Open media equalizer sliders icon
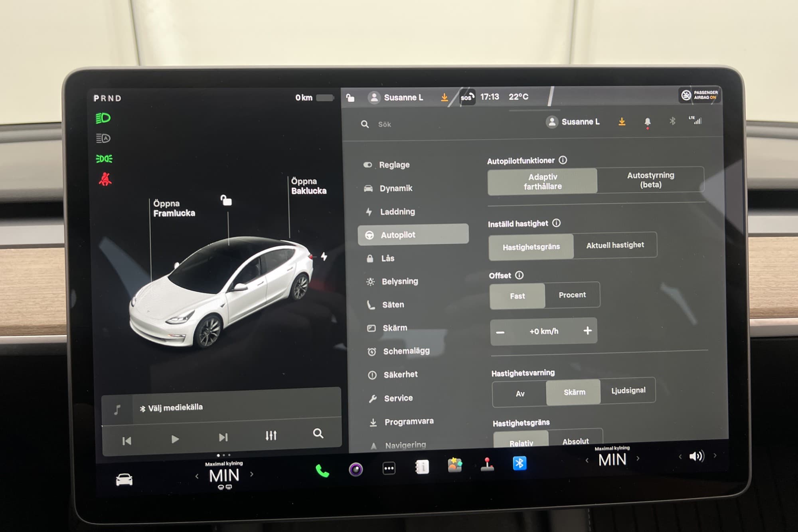 coord(271,435)
